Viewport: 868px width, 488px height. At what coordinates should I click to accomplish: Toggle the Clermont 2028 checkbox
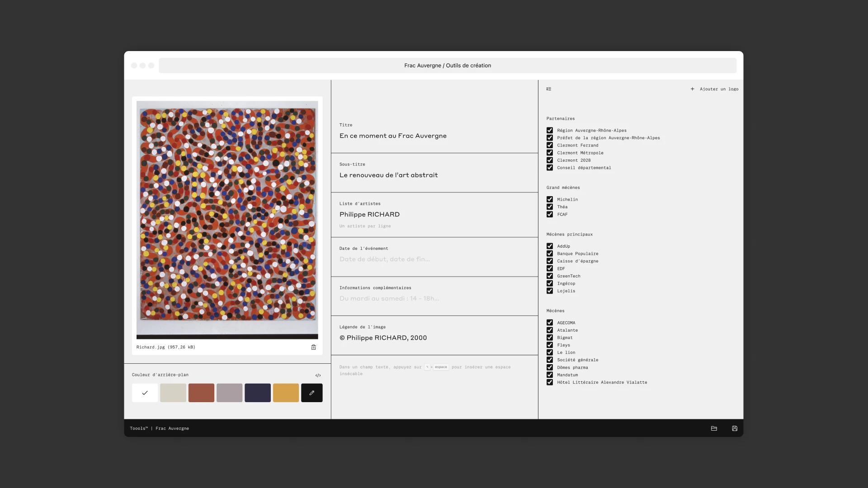click(550, 160)
